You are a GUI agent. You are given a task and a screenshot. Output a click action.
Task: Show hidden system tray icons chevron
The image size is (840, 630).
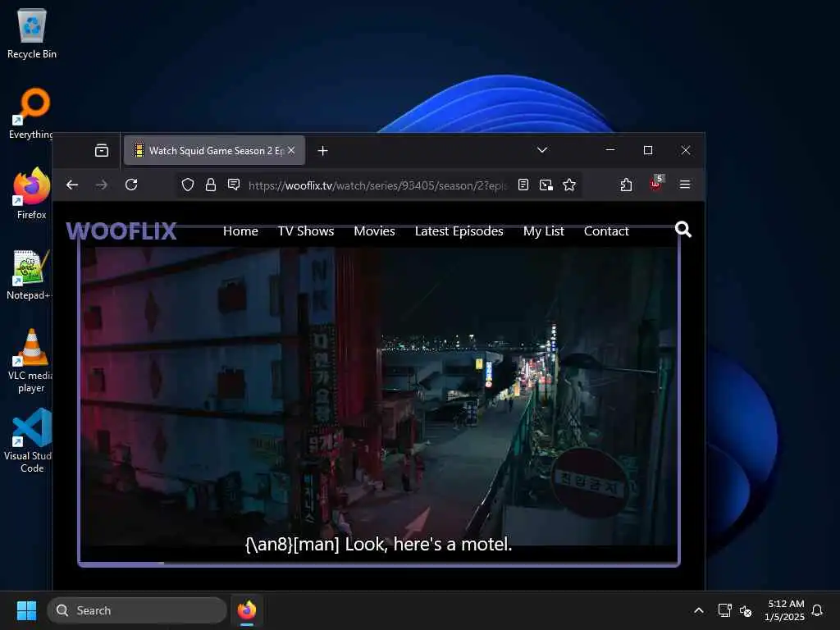(x=699, y=610)
